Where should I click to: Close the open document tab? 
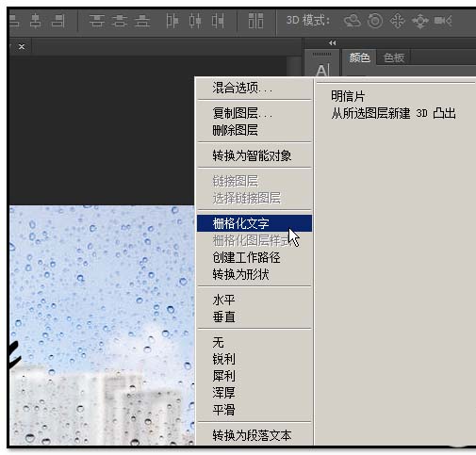(22, 47)
